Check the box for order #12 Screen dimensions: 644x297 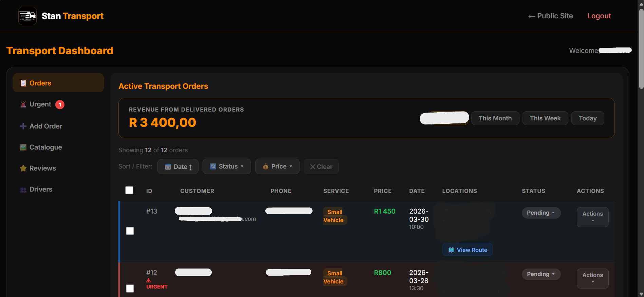(x=130, y=289)
